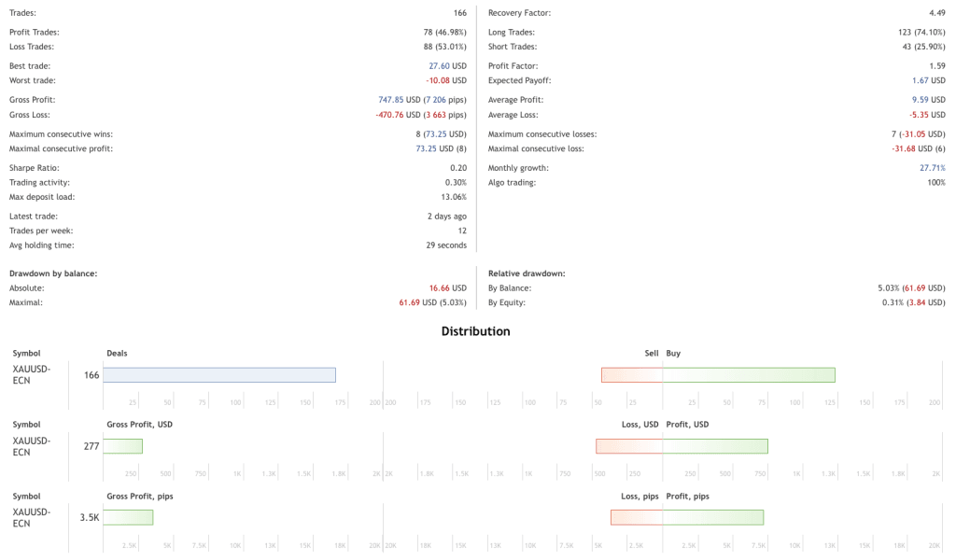This screenshot has width=956, height=560.
Task: Click the red Loss, USD bar
Action: pyautogui.click(x=629, y=446)
